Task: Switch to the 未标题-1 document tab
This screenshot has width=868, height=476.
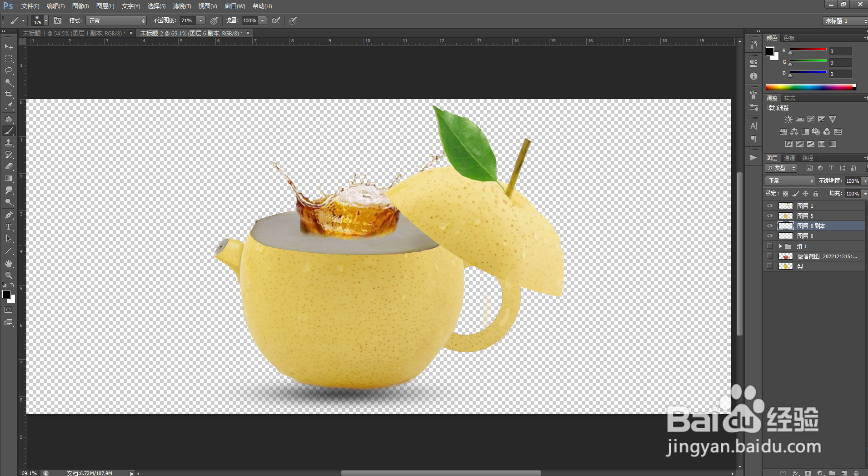Action: (74, 33)
